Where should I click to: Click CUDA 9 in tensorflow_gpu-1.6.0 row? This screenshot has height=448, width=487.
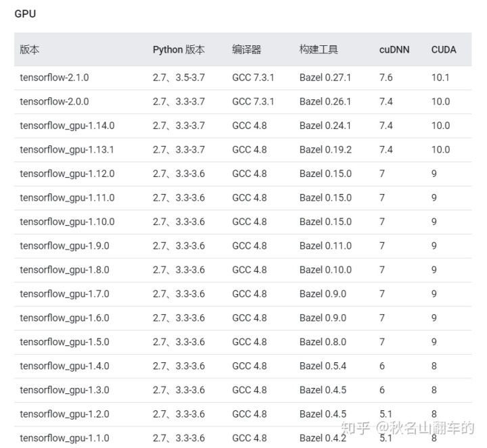[x=434, y=318]
